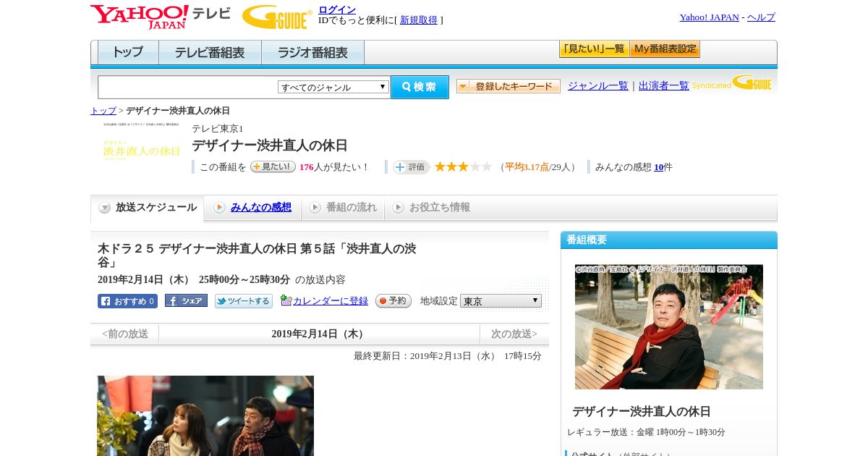Click テレビ東京1 channel name
Image resolution: width=868 pixels, height=456 pixels.
coord(218,129)
